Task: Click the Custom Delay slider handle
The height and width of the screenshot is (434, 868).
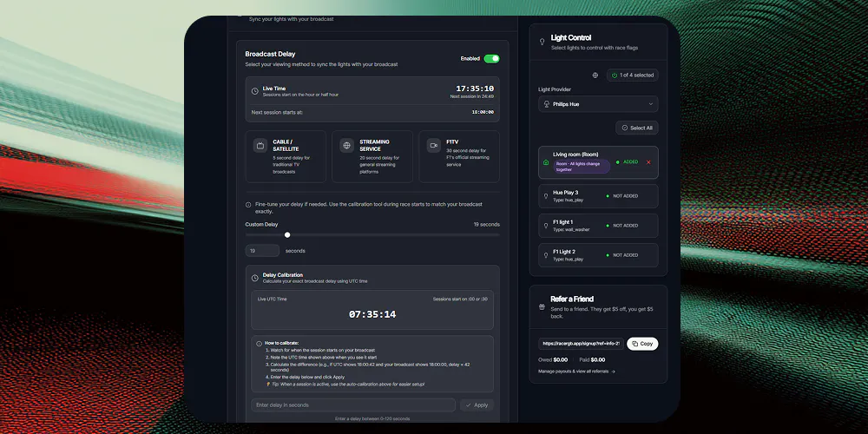Action: 287,234
